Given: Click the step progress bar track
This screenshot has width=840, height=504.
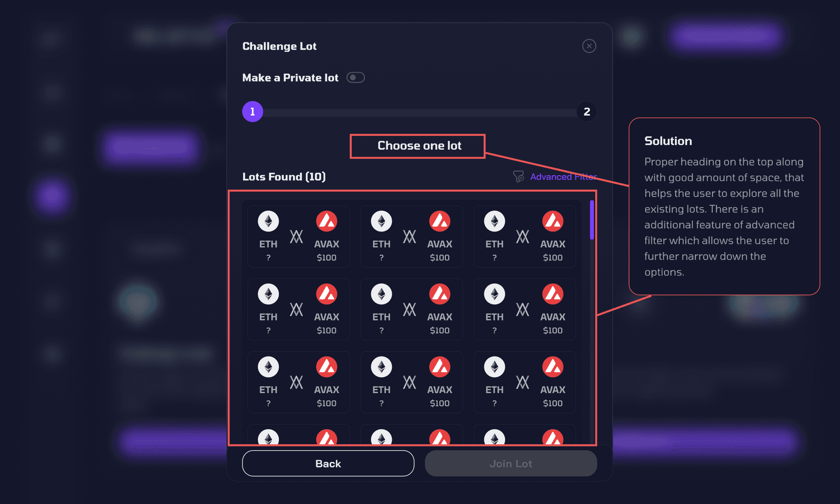Looking at the screenshot, I should tap(420, 113).
